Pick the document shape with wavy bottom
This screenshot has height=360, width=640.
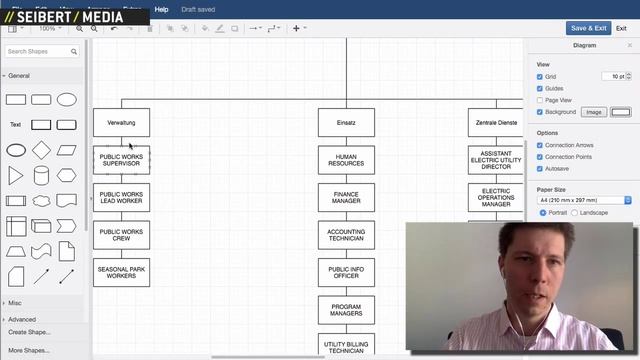(67, 201)
